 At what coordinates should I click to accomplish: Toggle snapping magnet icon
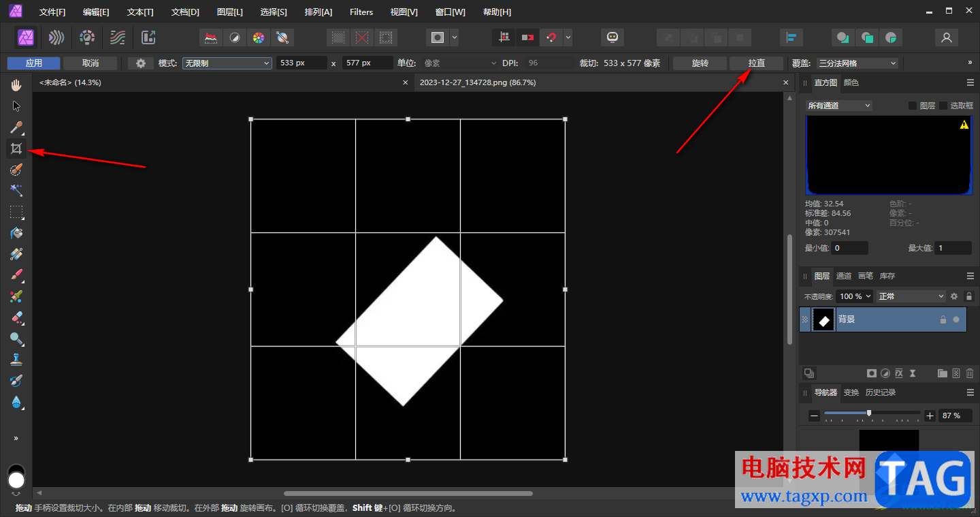(551, 37)
